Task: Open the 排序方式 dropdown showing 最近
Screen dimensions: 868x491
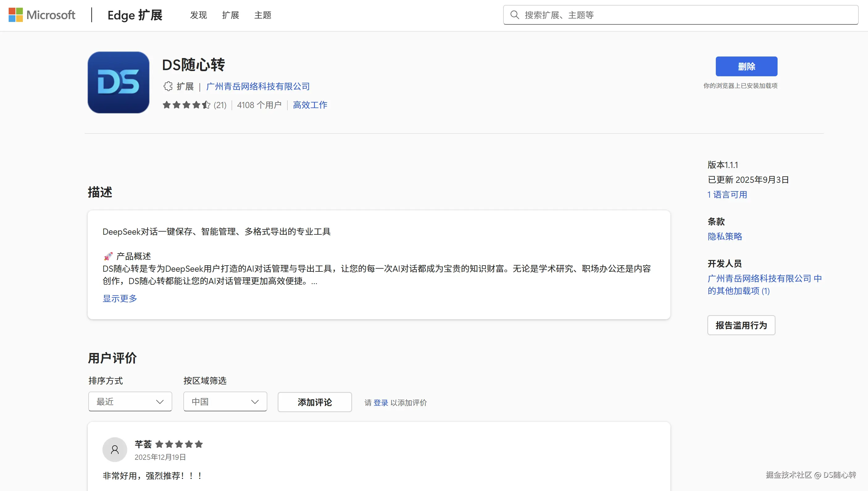Action: pyautogui.click(x=130, y=401)
